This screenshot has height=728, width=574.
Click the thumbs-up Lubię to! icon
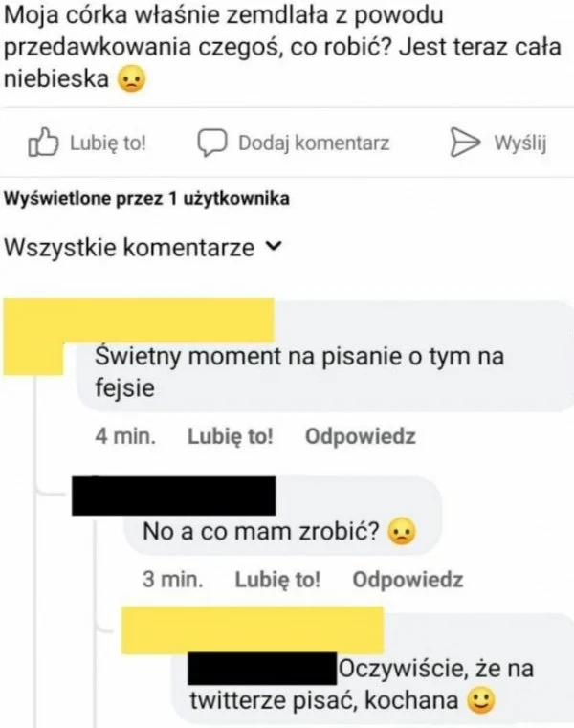coord(43,142)
